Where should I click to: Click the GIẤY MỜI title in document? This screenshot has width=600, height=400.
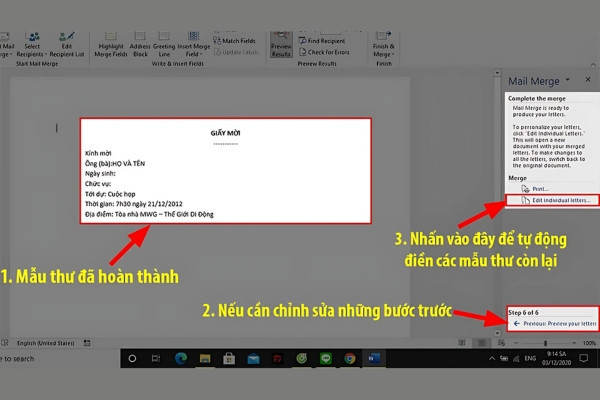pyautogui.click(x=225, y=133)
